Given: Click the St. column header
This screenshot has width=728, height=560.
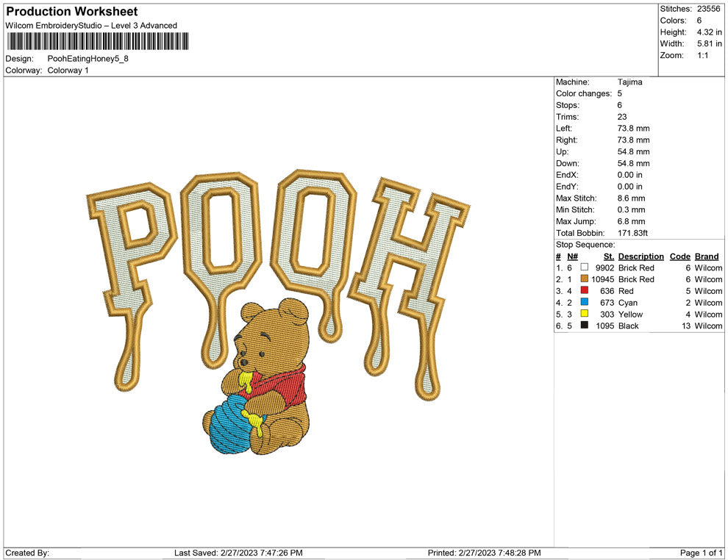Looking at the screenshot, I should (609, 256).
